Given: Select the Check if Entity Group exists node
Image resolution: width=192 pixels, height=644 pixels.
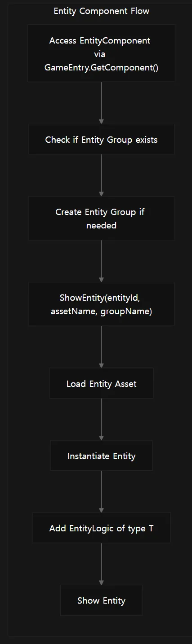Looking at the screenshot, I should click(x=101, y=140).
